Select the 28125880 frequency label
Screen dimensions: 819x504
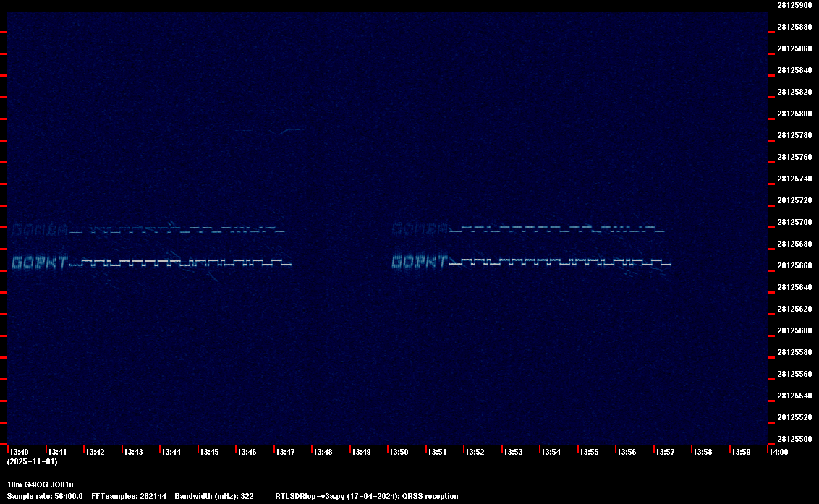[x=795, y=27]
